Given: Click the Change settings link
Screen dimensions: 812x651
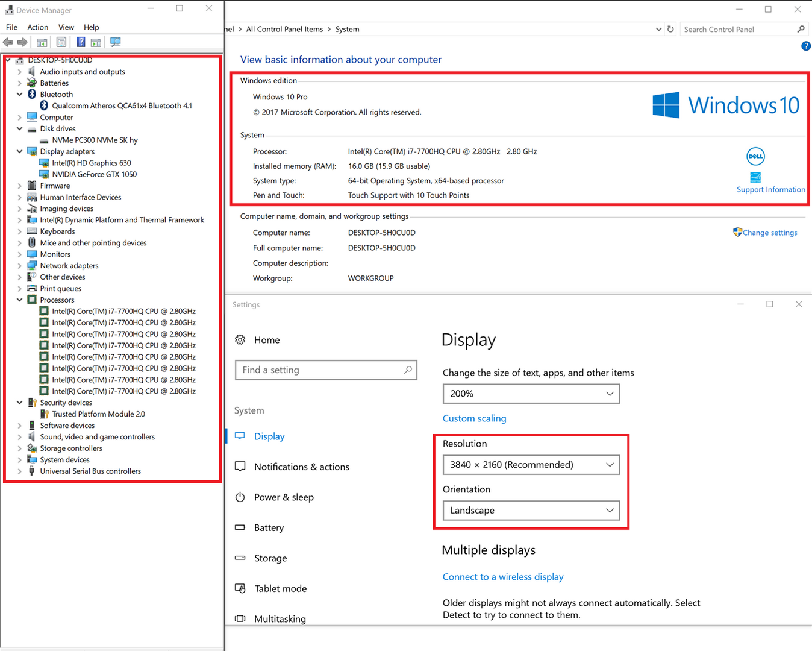Looking at the screenshot, I should (x=770, y=233).
